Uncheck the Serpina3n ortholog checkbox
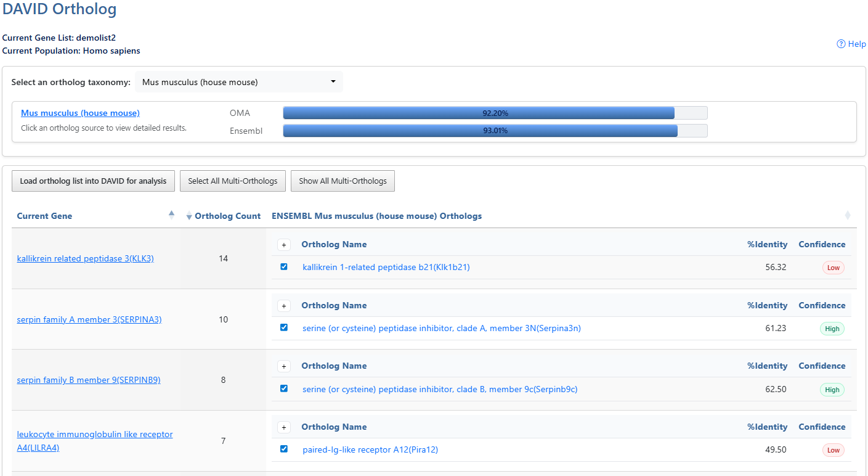This screenshot has width=868, height=476. (x=284, y=327)
